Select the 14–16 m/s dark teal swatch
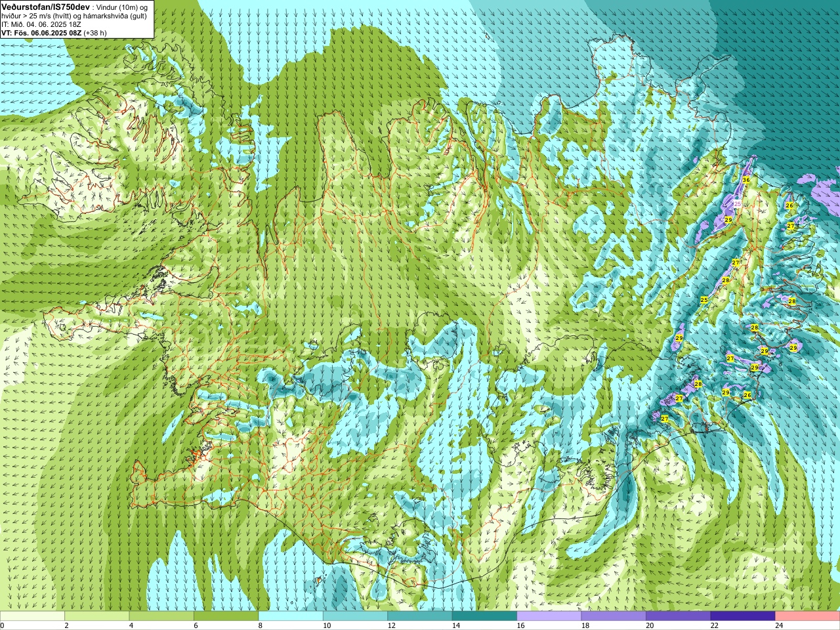Screen dimensions: 840x630 [x=484, y=616]
